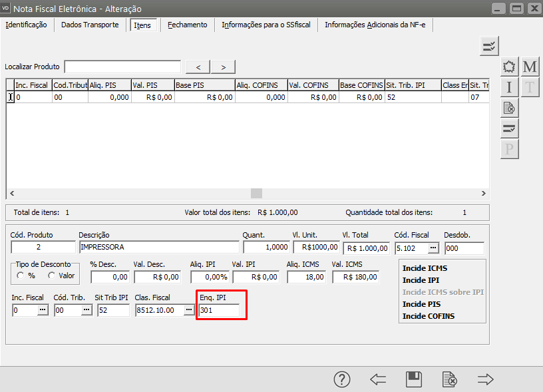Image resolution: width=543 pixels, height=392 pixels.
Task: Open the Inc. Fiscal lookup button
Action: pyautogui.click(x=43, y=310)
